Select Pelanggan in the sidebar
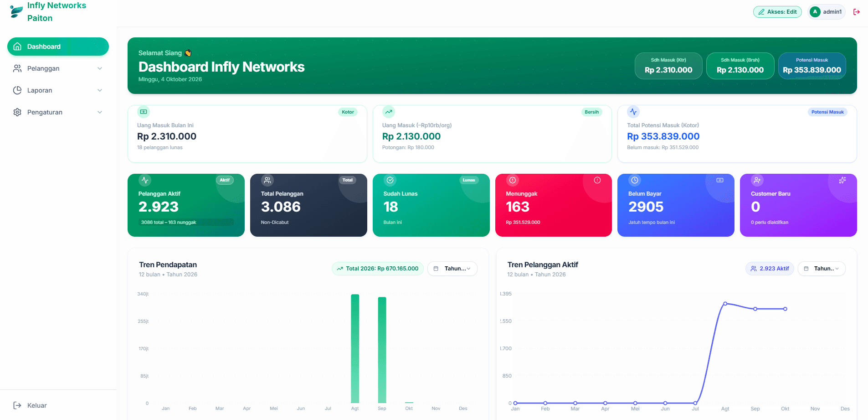The width and height of the screenshot is (868, 420). (58, 68)
